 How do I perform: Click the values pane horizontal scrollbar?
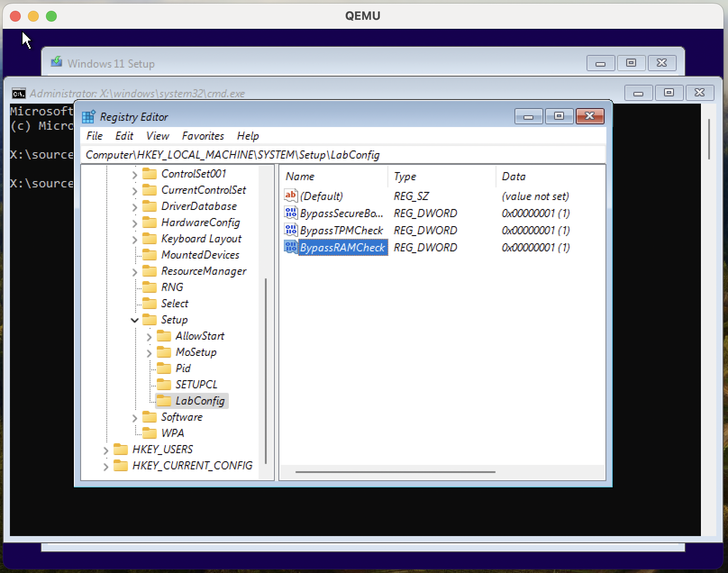pyautogui.click(x=396, y=472)
